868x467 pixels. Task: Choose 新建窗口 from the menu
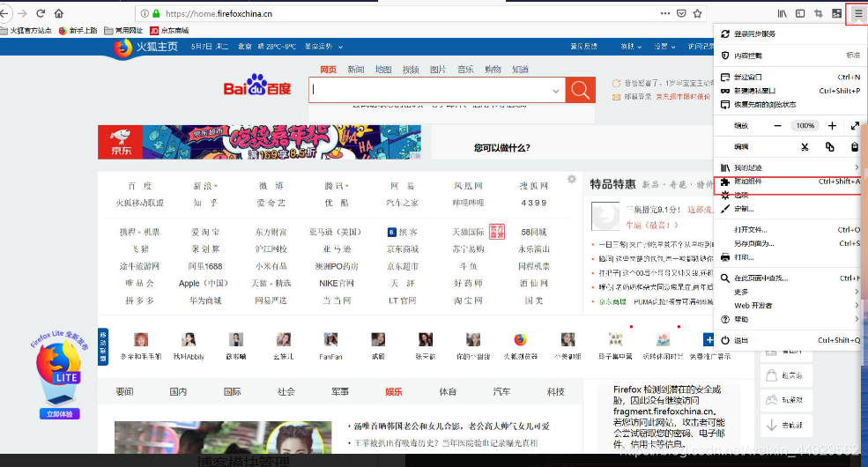coord(790,77)
